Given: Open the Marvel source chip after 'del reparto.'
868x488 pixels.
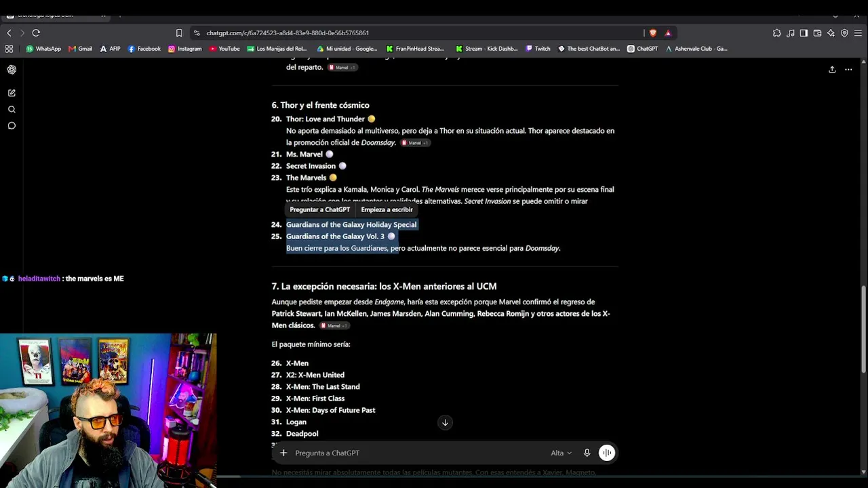Looking at the screenshot, I should 342,68.
